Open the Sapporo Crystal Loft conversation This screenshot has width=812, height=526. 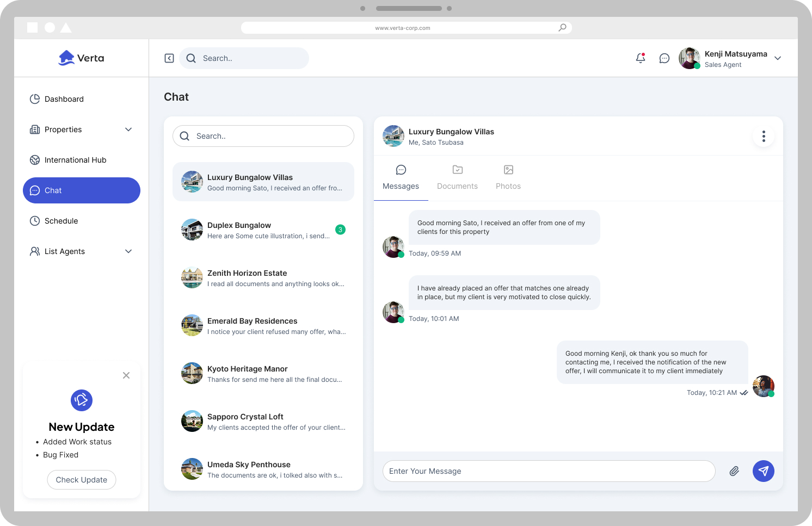point(263,421)
